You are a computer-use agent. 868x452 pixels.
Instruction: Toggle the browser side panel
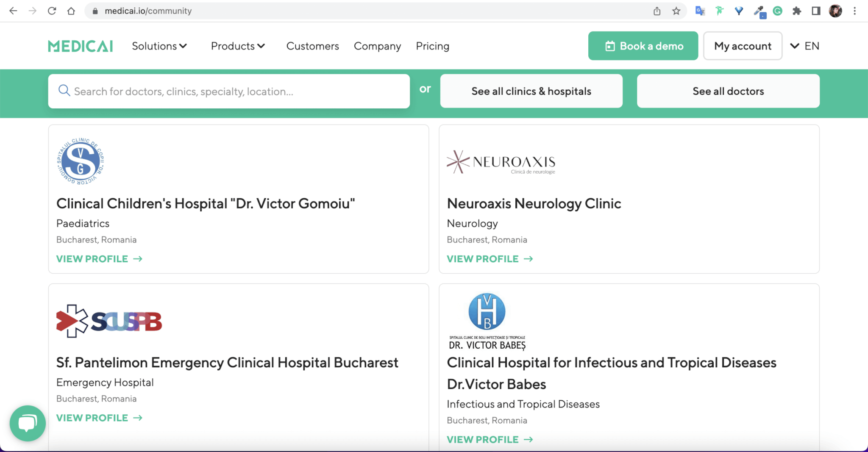click(816, 11)
